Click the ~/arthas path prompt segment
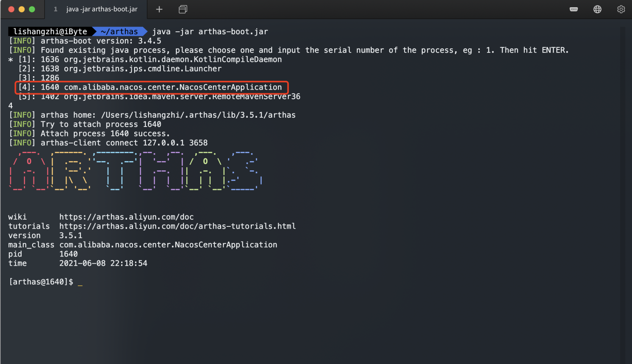632x364 pixels. click(119, 32)
